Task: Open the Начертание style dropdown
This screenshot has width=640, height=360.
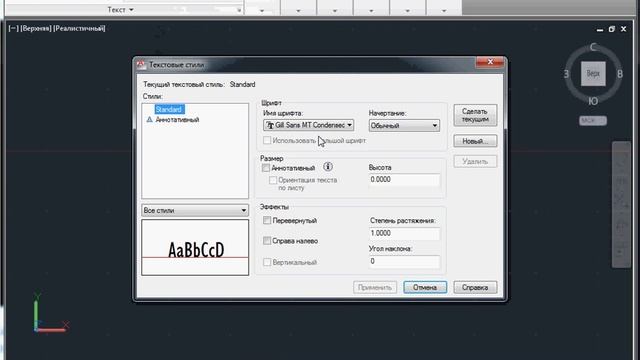Action: 404,125
